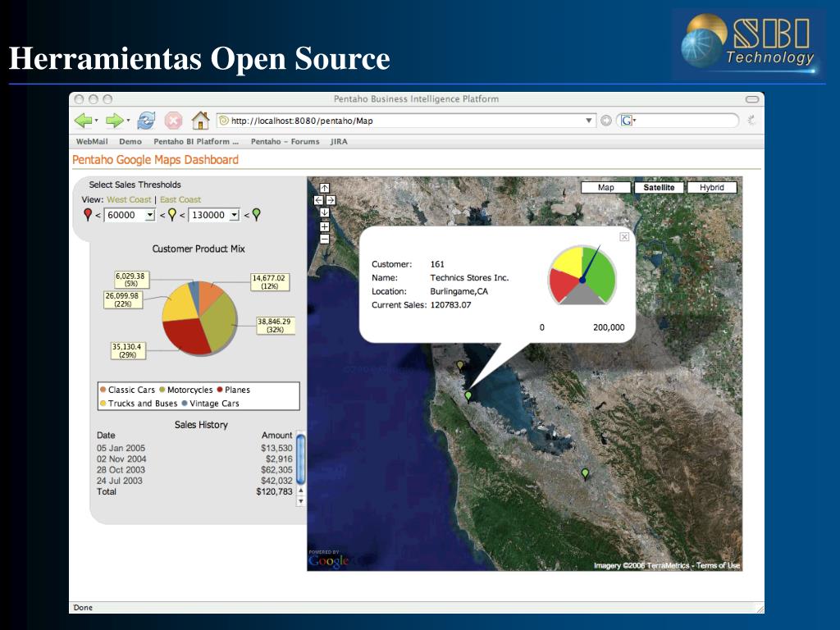Select the 02 Nov 2004 sales row

pyautogui.click(x=194, y=459)
